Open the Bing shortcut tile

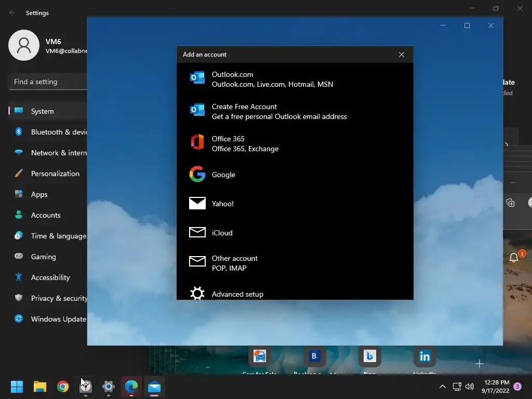click(x=370, y=356)
